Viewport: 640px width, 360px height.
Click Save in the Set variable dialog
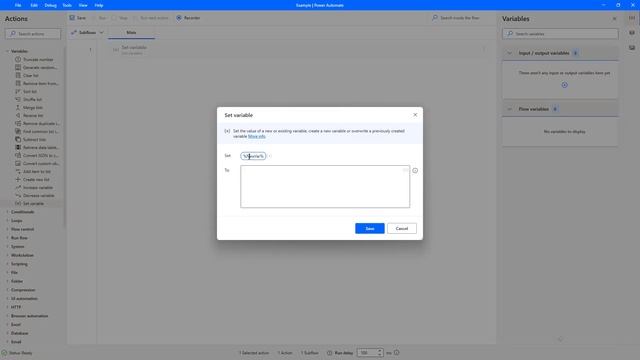(370, 229)
